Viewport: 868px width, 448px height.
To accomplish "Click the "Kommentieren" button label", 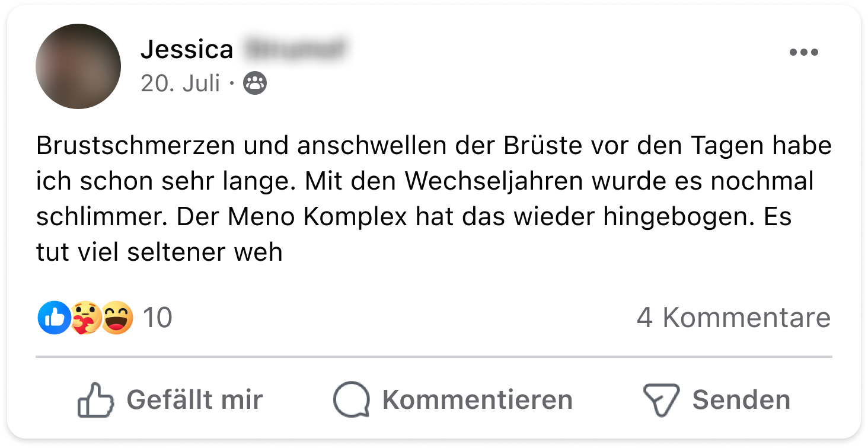I will [477, 399].
